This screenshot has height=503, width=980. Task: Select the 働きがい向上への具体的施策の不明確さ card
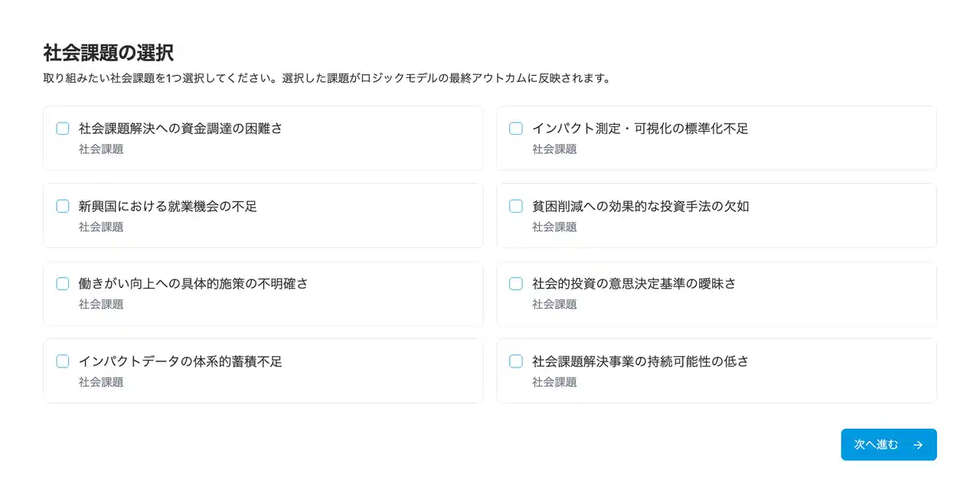(x=263, y=294)
